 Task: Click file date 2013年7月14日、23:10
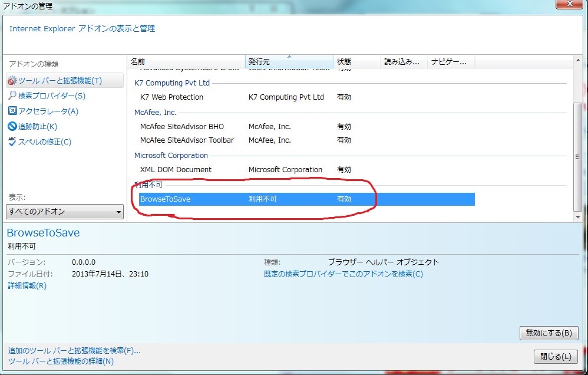110,274
